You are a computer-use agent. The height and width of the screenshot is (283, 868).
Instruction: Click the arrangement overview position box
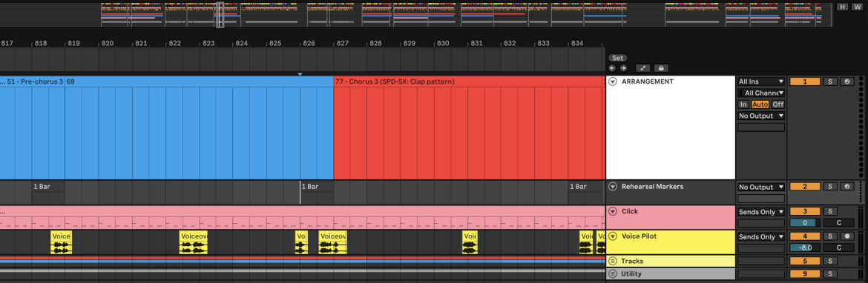(220, 14)
